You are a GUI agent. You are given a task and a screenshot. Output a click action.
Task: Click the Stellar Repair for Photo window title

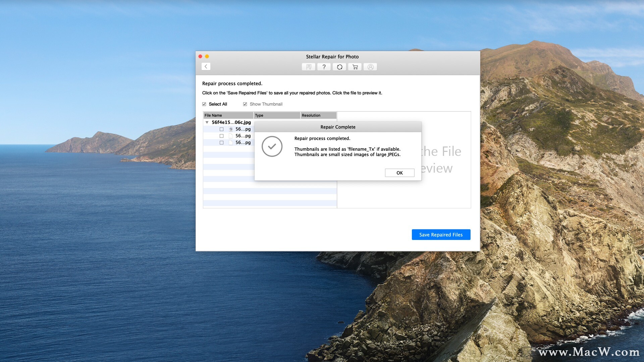click(332, 57)
